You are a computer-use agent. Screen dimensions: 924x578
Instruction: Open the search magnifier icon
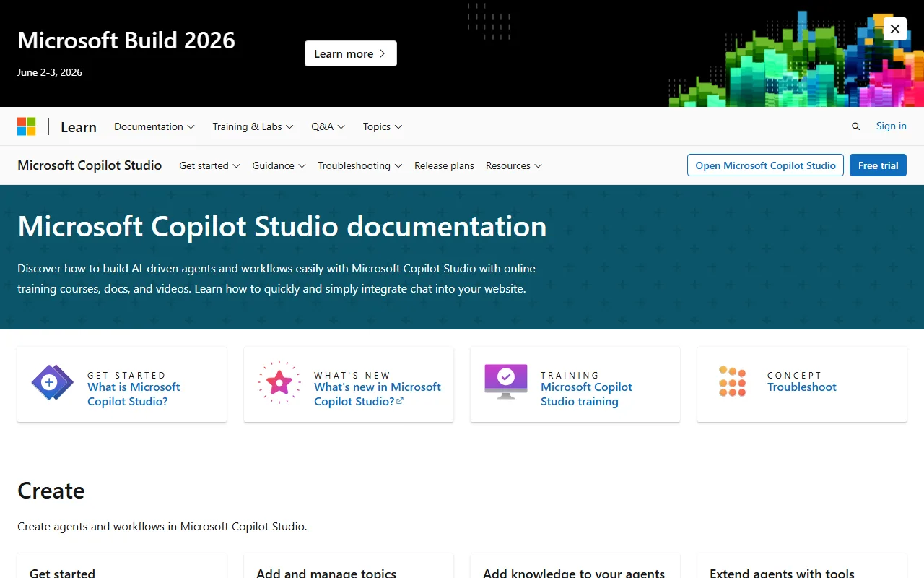[x=856, y=126]
